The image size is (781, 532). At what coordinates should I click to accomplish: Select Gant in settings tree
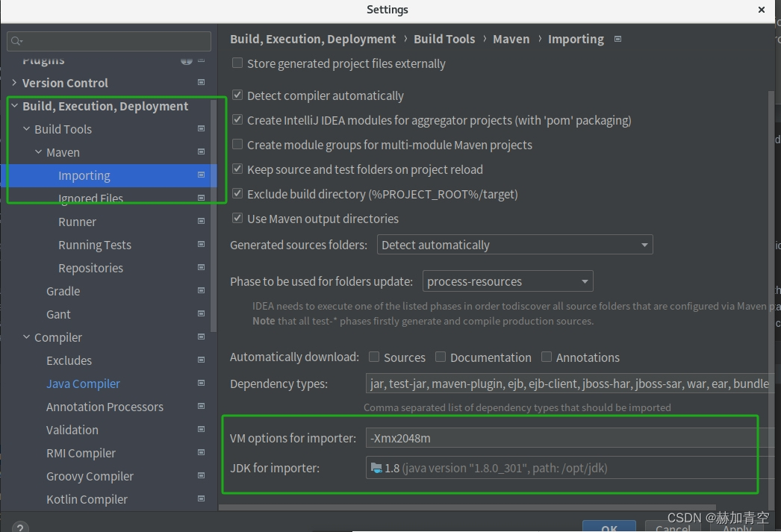click(58, 315)
